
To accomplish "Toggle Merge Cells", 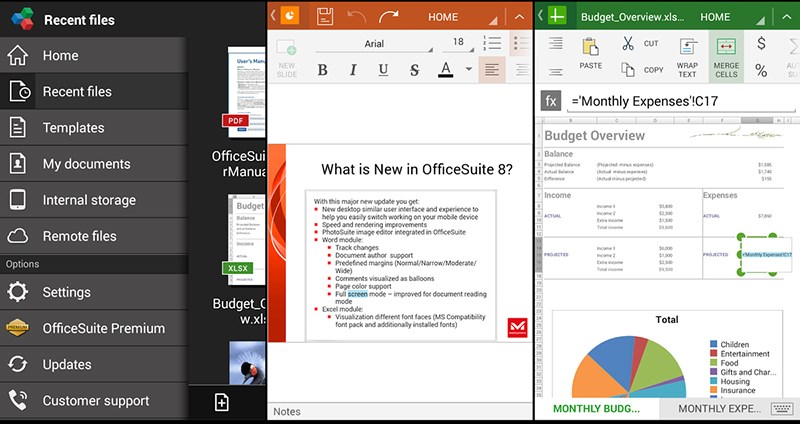I will pyautogui.click(x=726, y=57).
